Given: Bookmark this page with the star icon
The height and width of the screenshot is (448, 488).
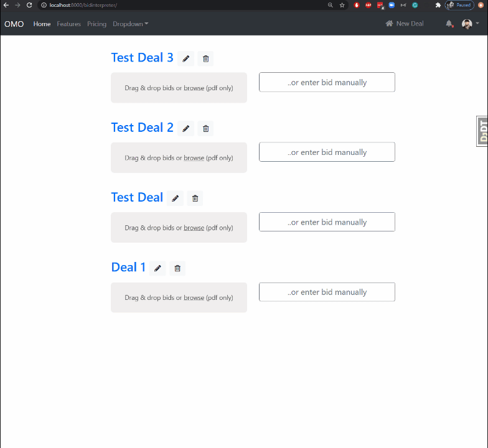Looking at the screenshot, I should tap(342, 5).
